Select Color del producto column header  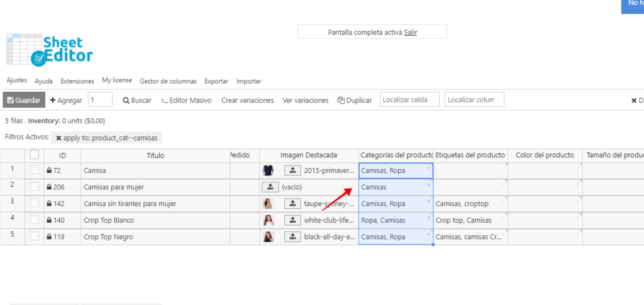(x=545, y=155)
